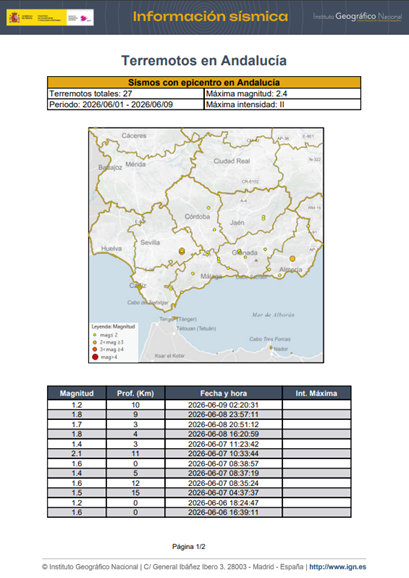Click the large orange epicenter near Almería
The width and height of the screenshot is (409, 578).
pyautogui.click(x=292, y=259)
